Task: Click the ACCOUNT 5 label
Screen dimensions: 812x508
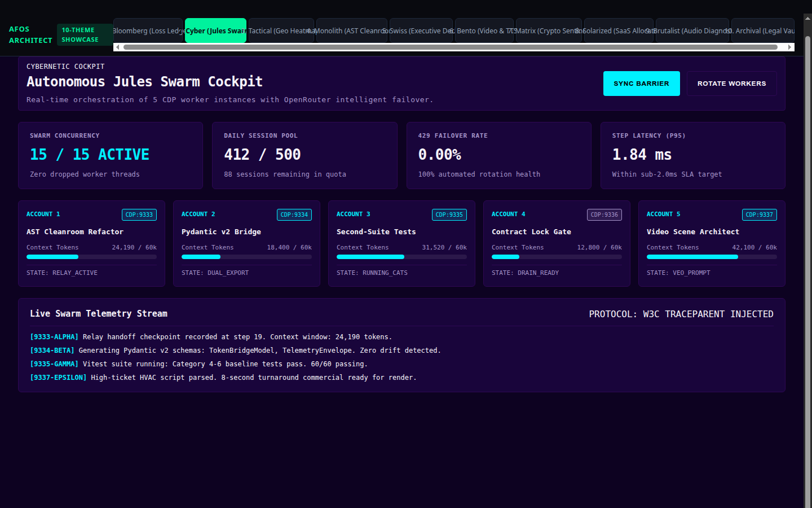Action: tap(664, 214)
